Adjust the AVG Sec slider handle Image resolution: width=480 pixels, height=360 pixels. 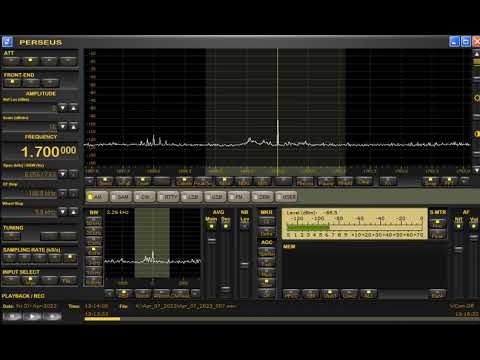tap(226, 289)
